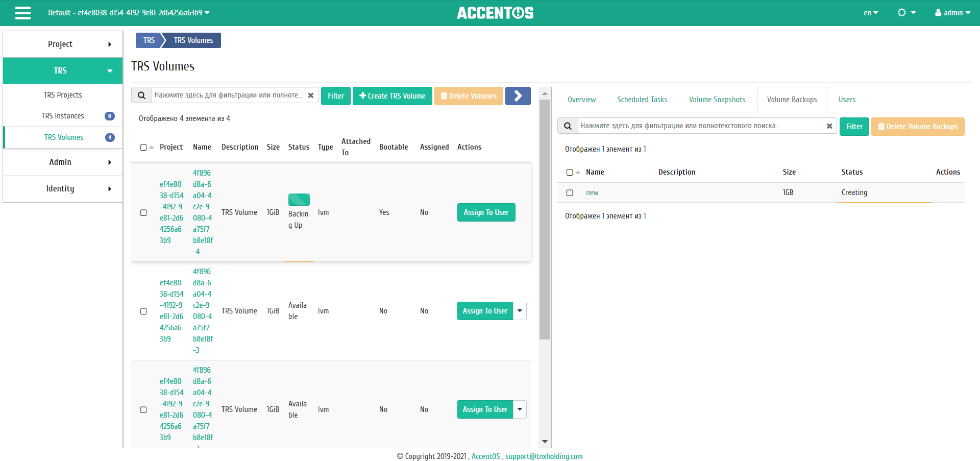Open TRS Volumes in the sidebar

point(64,137)
